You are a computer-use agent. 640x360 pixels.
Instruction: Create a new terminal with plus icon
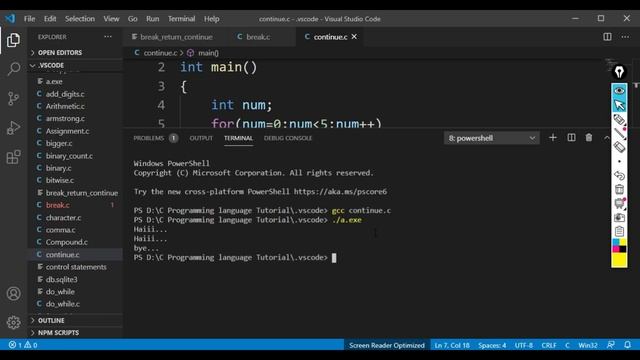pos(553,138)
